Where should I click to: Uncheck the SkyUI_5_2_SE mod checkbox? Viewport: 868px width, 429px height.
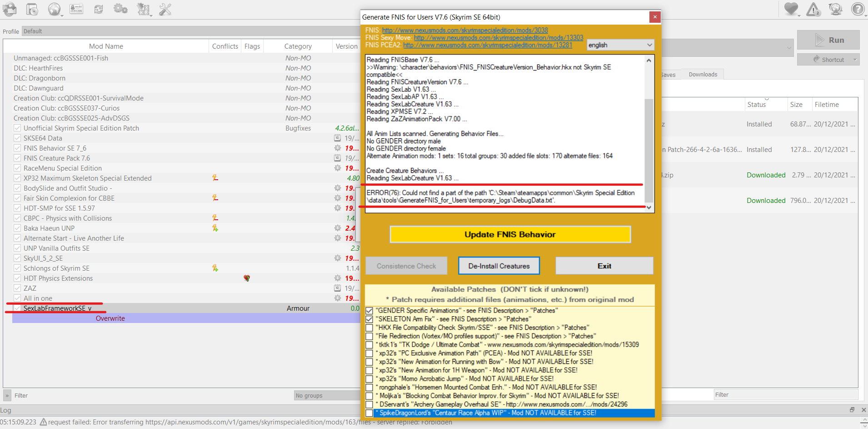tap(17, 258)
